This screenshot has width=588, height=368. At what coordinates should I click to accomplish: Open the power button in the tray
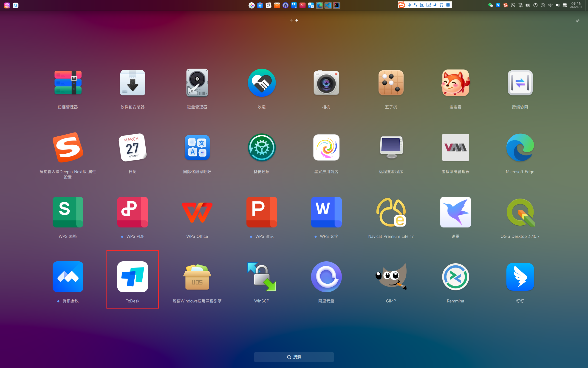[535, 5]
